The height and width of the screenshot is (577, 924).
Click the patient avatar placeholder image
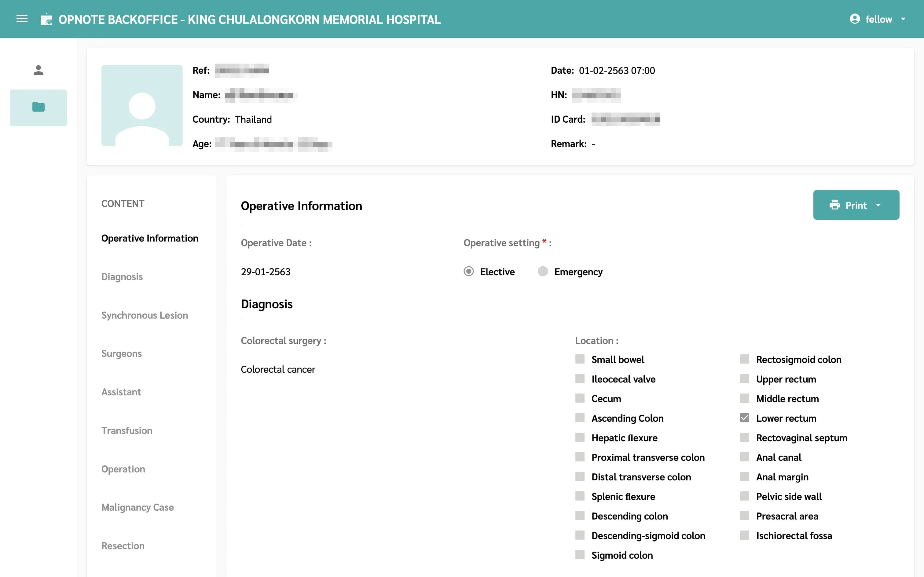(142, 105)
